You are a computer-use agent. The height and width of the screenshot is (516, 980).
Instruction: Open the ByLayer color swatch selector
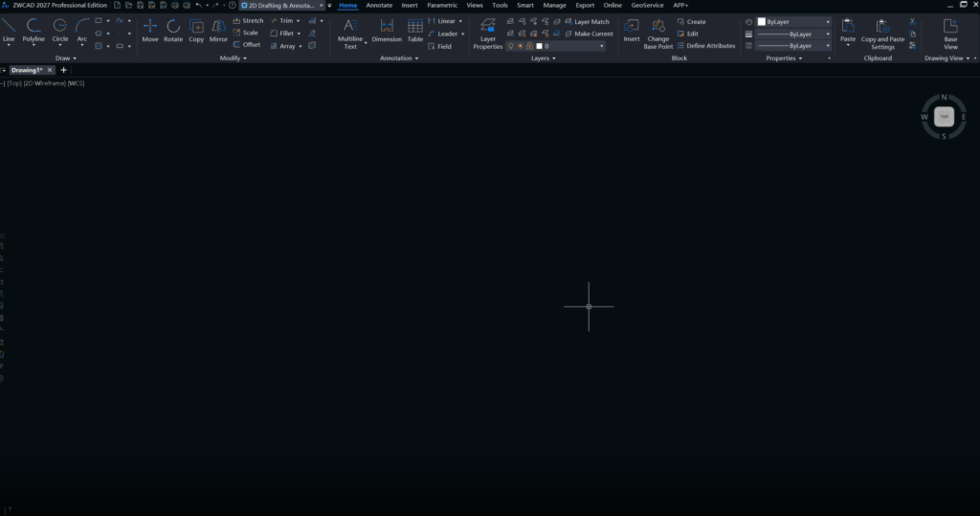point(793,21)
